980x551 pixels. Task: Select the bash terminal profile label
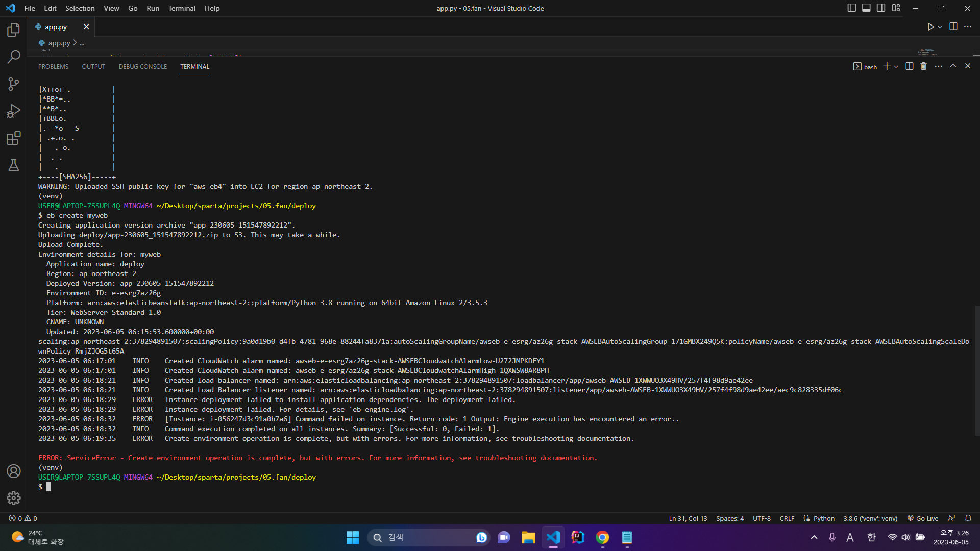(x=865, y=67)
